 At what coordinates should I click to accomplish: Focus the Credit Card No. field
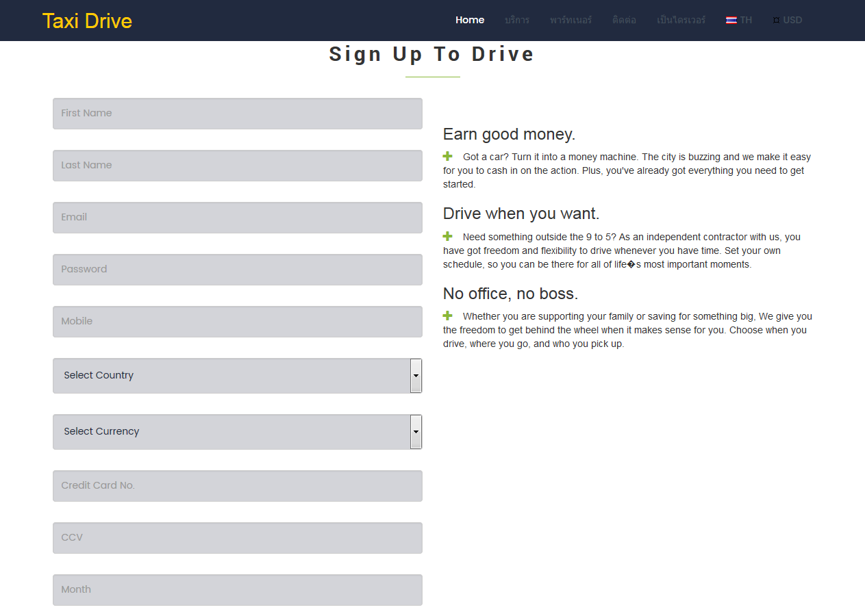[238, 486]
